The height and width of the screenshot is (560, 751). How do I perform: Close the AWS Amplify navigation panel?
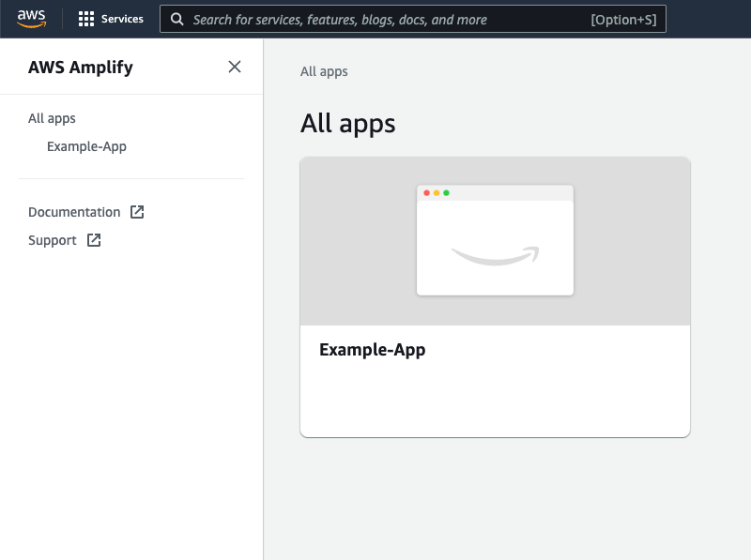pos(235,67)
